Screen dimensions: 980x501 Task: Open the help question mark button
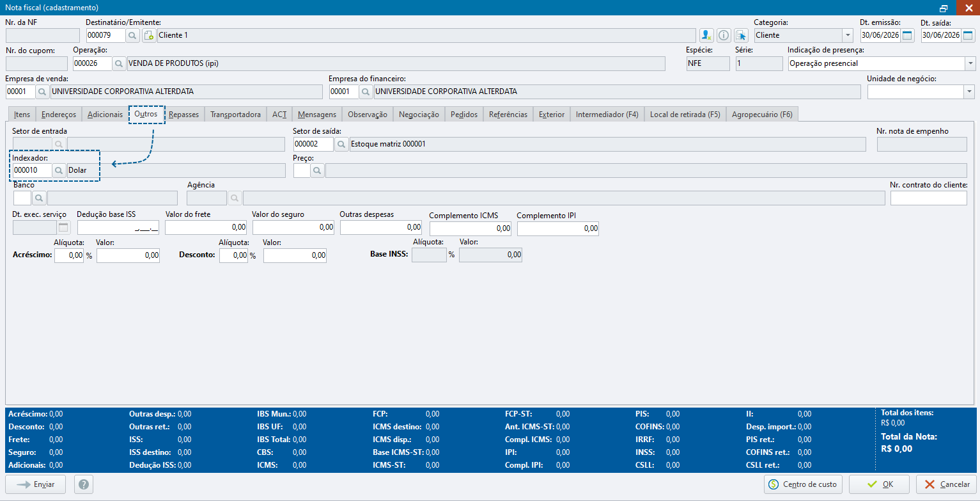pyautogui.click(x=84, y=484)
